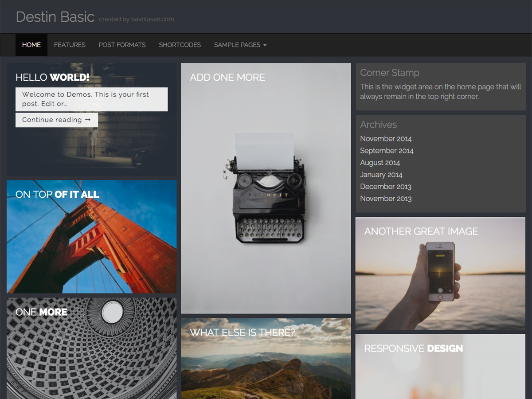The height and width of the screenshot is (399, 532).
Task: Open the SAMPLE PAGES dropdown menu
Action: pyautogui.click(x=239, y=45)
